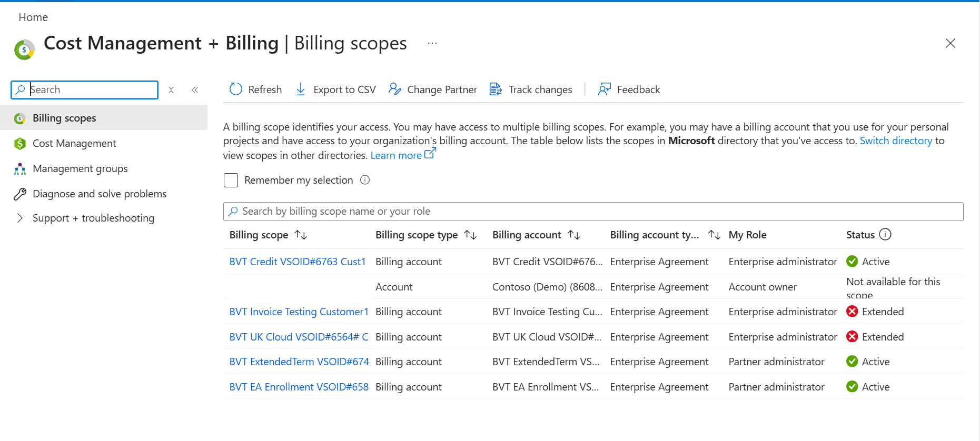This screenshot has width=980, height=441.
Task: Go to the Home breadcrumb
Action: click(x=33, y=17)
